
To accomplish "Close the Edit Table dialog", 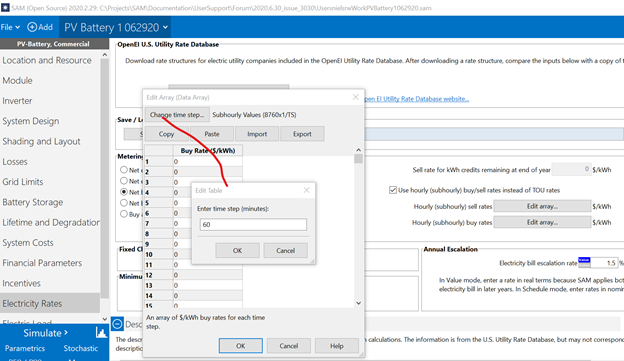I will [306, 190].
